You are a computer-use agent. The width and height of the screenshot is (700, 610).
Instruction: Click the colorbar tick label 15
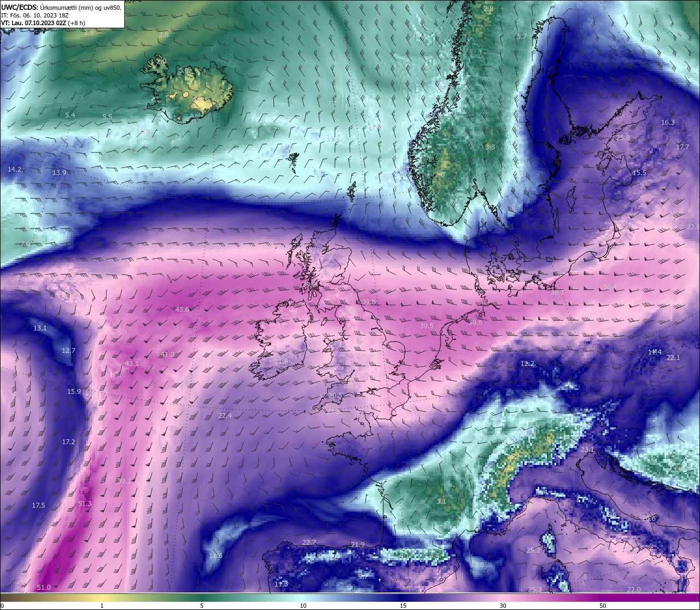[x=403, y=606]
